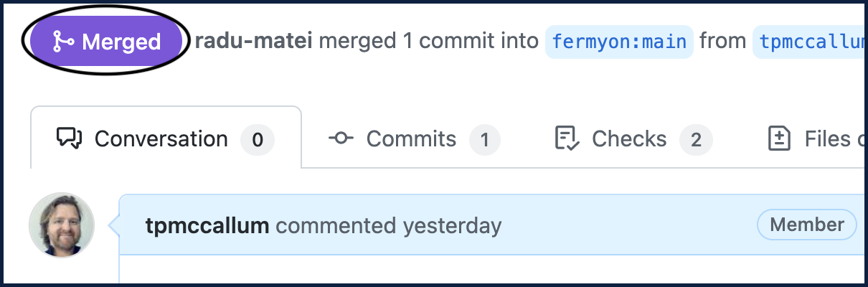This screenshot has height=287, width=868.
Task: Click the 'yesterday' comment timestamp link
Action: (x=452, y=226)
